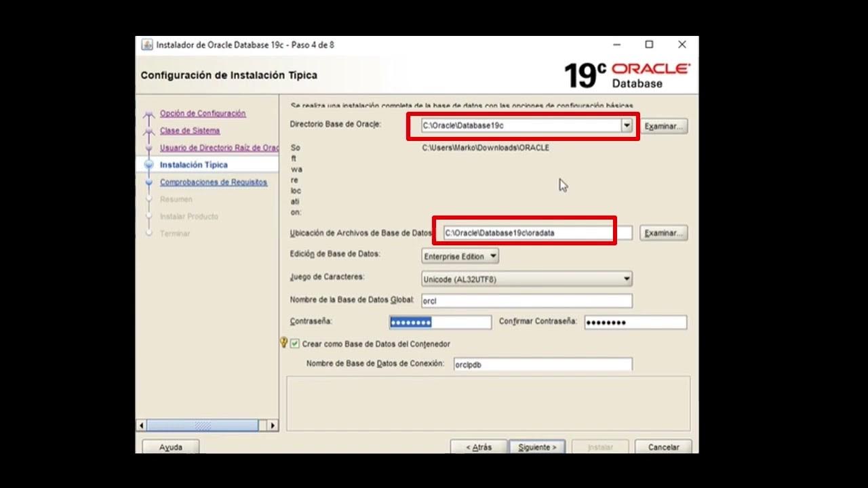This screenshot has width=868, height=488.
Task: Proceed with the Siguiente button
Action: tap(537, 447)
